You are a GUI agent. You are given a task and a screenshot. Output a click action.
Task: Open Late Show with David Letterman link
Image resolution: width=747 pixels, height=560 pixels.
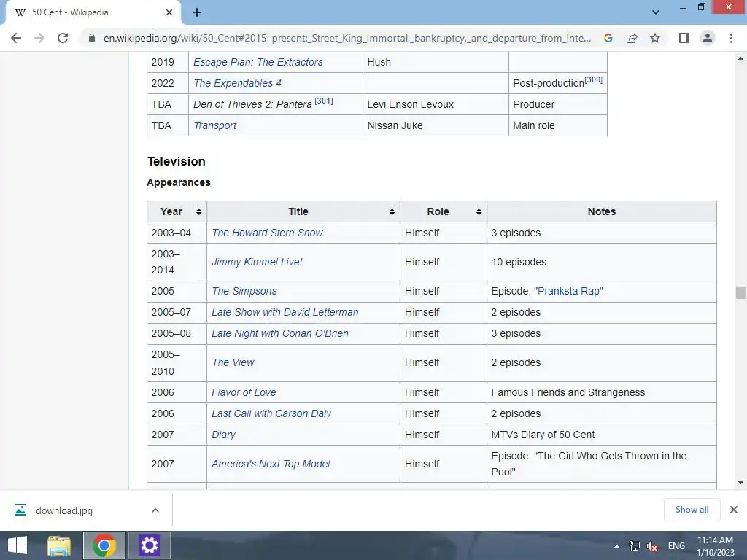pyautogui.click(x=285, y=312)
